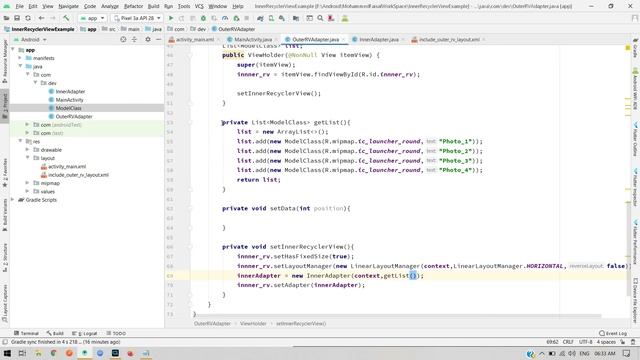Select OuterRVAdapter in project tree
640x360 pixels.
(x=73, y=116)
